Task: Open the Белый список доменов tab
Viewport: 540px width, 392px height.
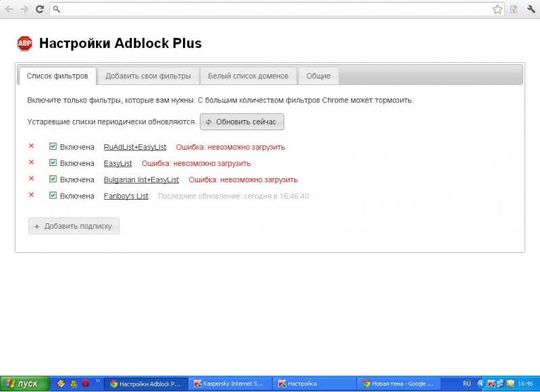Action: click(x=248, y=76)
